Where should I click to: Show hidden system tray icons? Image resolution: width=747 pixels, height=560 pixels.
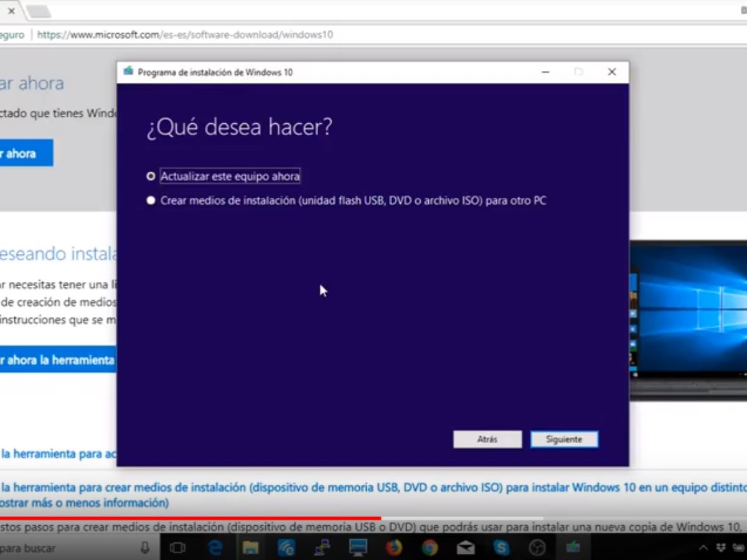pyautogui.click(x=703, y=548)
